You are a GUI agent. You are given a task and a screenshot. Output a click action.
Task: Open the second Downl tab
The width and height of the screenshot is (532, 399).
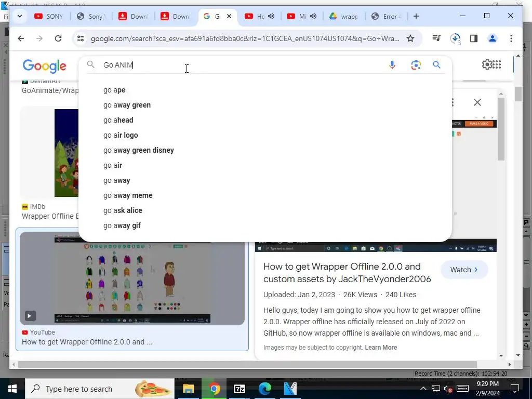tap(176, 16)
